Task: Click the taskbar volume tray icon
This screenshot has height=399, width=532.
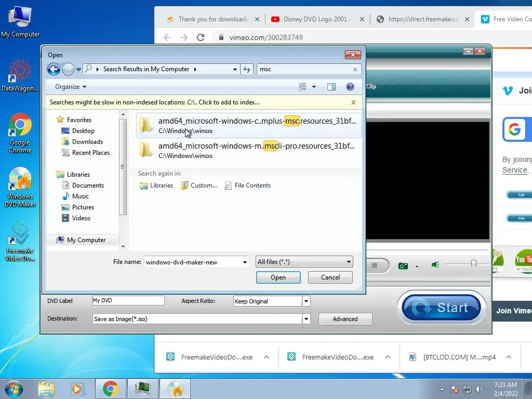Action: pos(480,389)
